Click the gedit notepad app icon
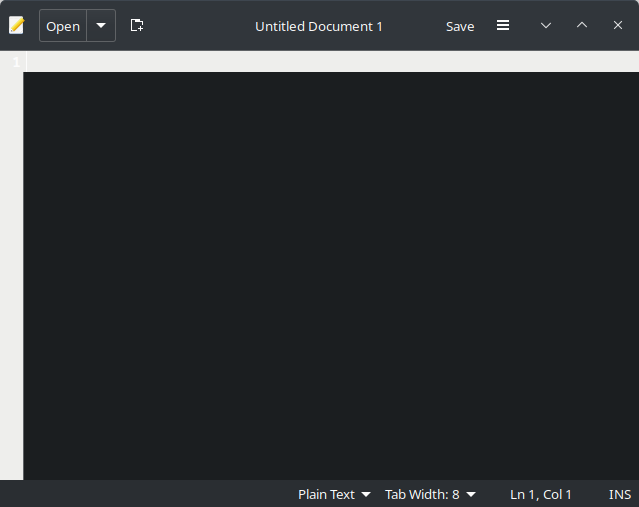Image resolution: width=639 pixels, height=507 pixels. 16,25
